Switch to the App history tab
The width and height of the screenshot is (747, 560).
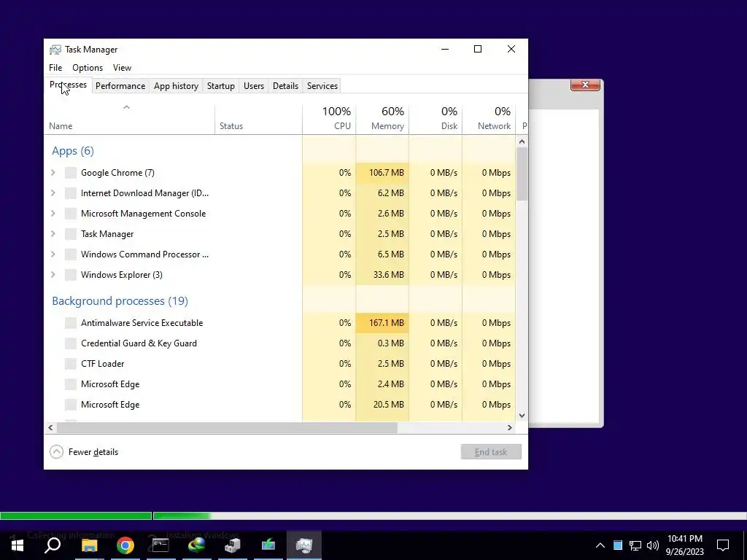[x=176, y=86]
